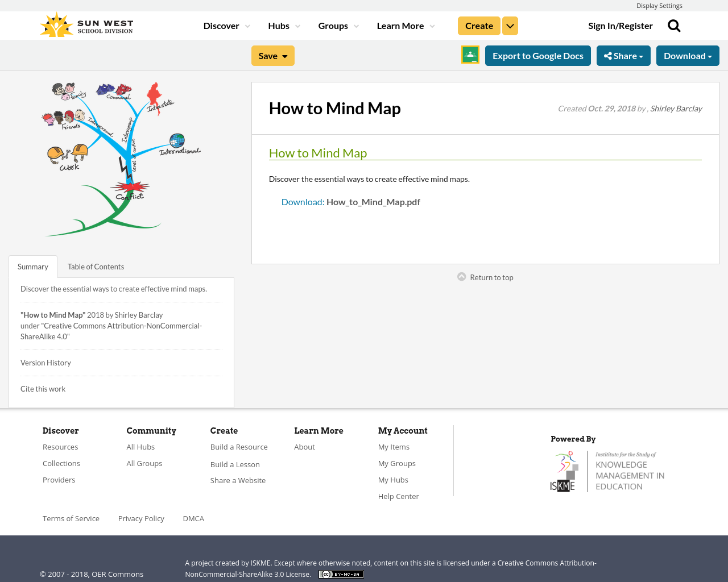Click Export to Google Docs
The height and width of the screenshot is (582, 728).
537,55
